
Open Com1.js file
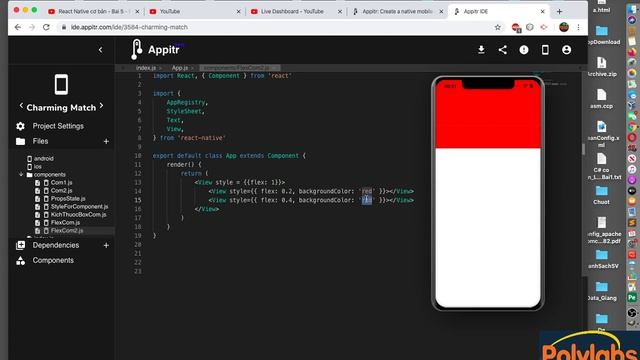(x=61, y=182)
